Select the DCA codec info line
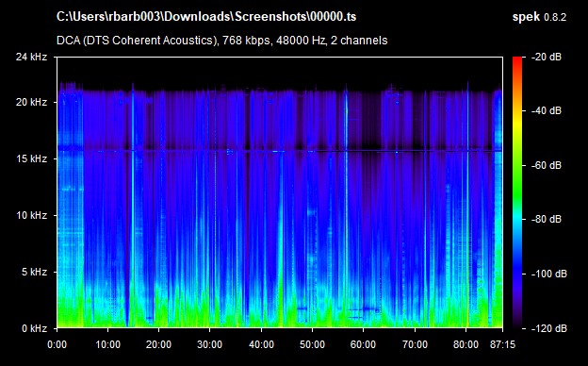Viewport: 588px width, 366px height. tap(222, 41)
